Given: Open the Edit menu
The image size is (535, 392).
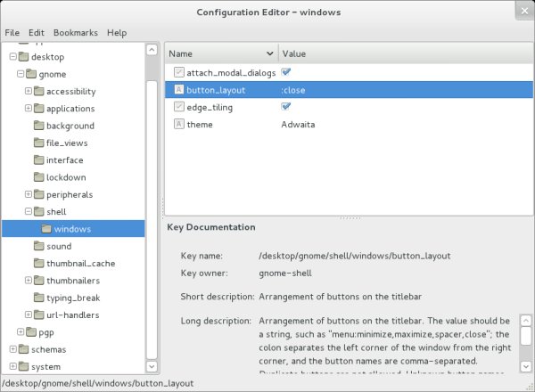Looking at the screenshot, I should 37,33.
